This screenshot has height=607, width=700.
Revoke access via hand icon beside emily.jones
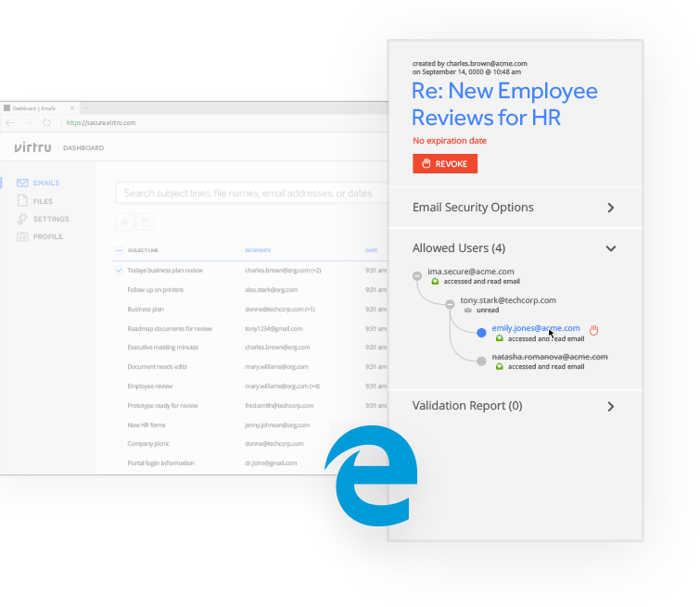click(593, 330)
